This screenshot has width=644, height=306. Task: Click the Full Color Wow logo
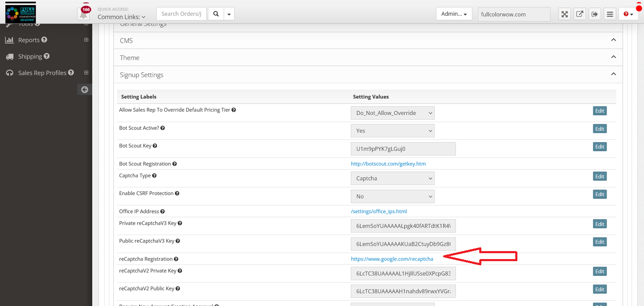point(21,13)
